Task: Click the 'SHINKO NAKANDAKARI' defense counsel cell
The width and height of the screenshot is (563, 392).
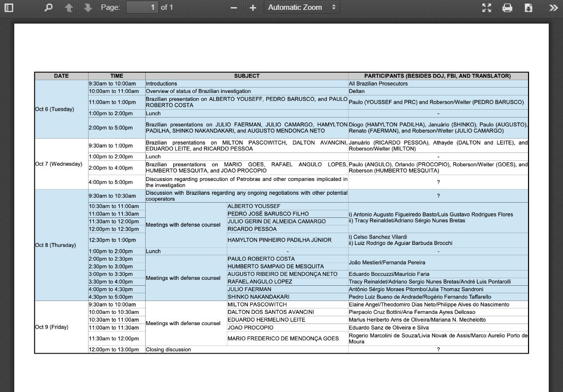Action: (287, 297)
